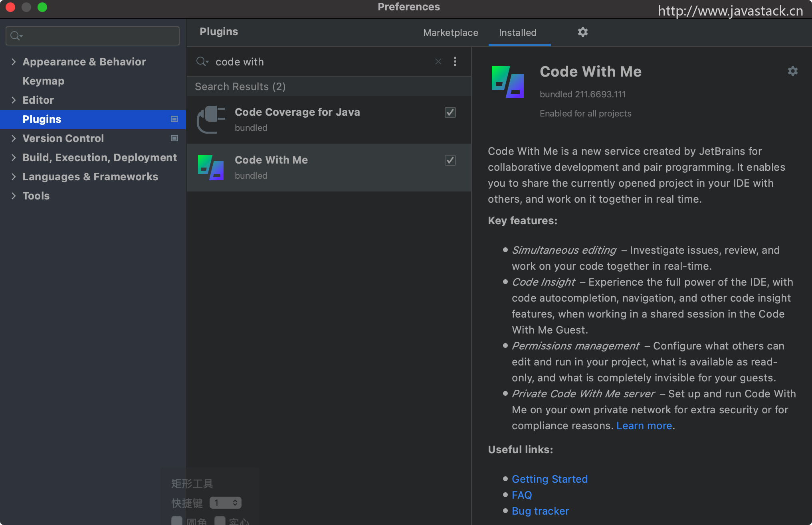The height and width of the screenshot is (525, 812).
Task: Expand the Editor settings section
Action: pyautogui.click(x=14, y=100)
